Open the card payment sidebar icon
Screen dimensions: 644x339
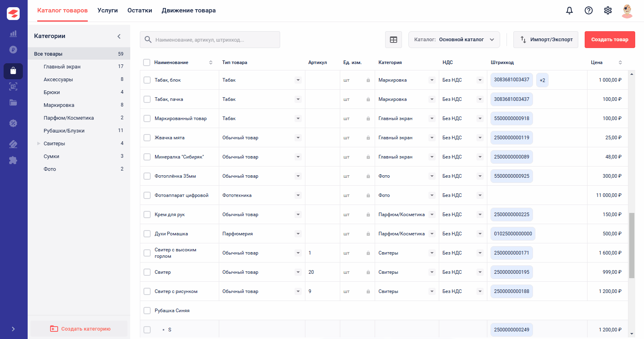(13, 144)
